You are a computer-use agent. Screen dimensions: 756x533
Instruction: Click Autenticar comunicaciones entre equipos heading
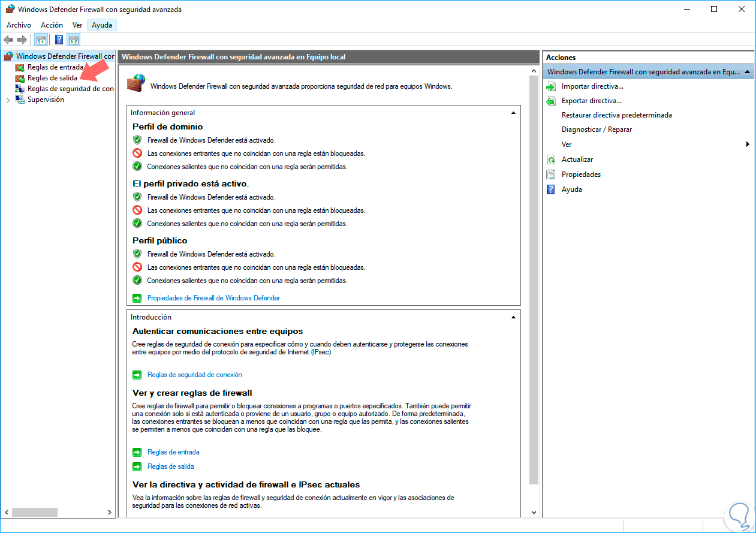tap(218, 331)
